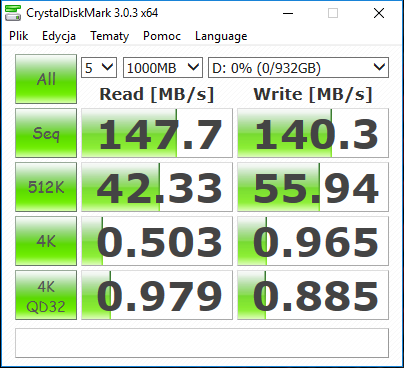Expand the test count dropdown showing 5

coord(99,68)
